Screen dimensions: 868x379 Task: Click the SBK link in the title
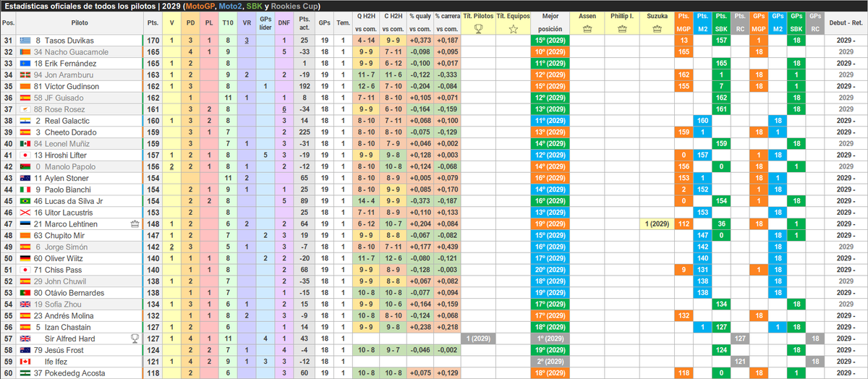pos(255,6)
